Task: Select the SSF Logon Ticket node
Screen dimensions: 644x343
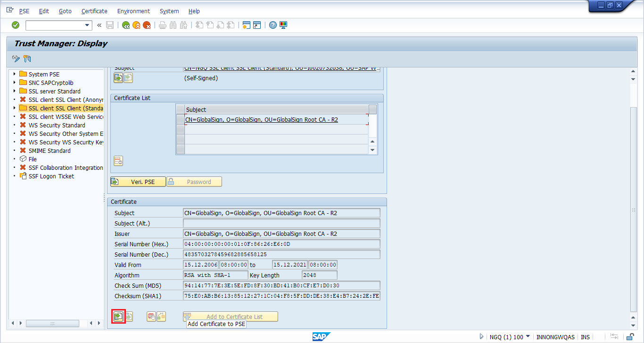Action: point(51,176)
